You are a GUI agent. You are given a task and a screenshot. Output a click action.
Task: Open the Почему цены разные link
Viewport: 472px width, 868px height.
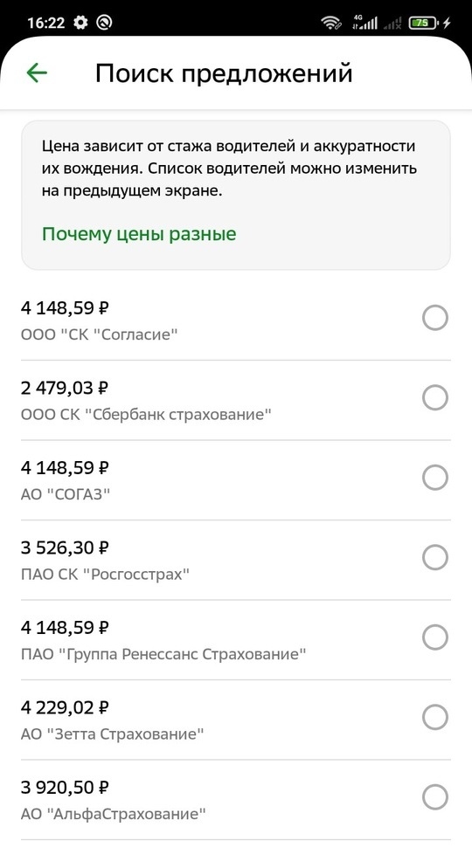pyautogui.click(x=139, y=234)
